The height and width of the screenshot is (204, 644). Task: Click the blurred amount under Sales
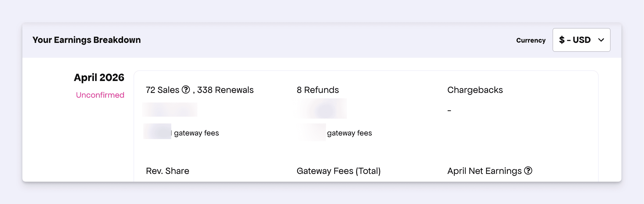pyautogui.click(x=170, y=110)
